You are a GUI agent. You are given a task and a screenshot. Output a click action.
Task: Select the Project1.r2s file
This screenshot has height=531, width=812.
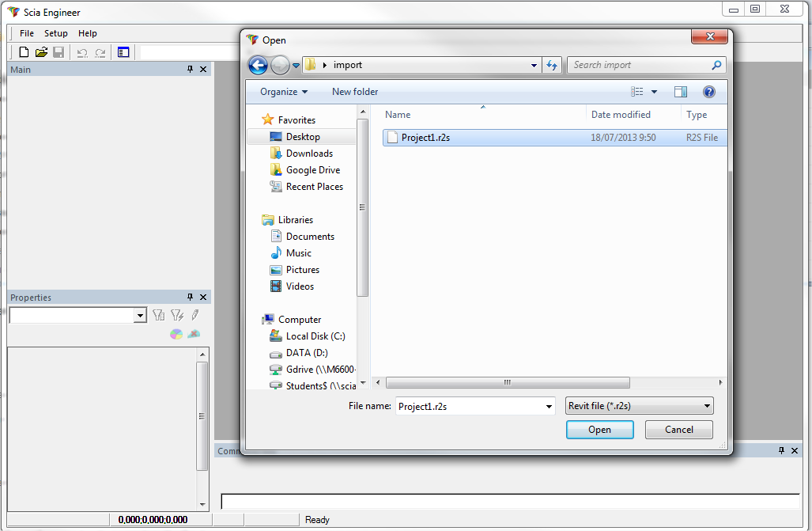(x=425, y=138)
